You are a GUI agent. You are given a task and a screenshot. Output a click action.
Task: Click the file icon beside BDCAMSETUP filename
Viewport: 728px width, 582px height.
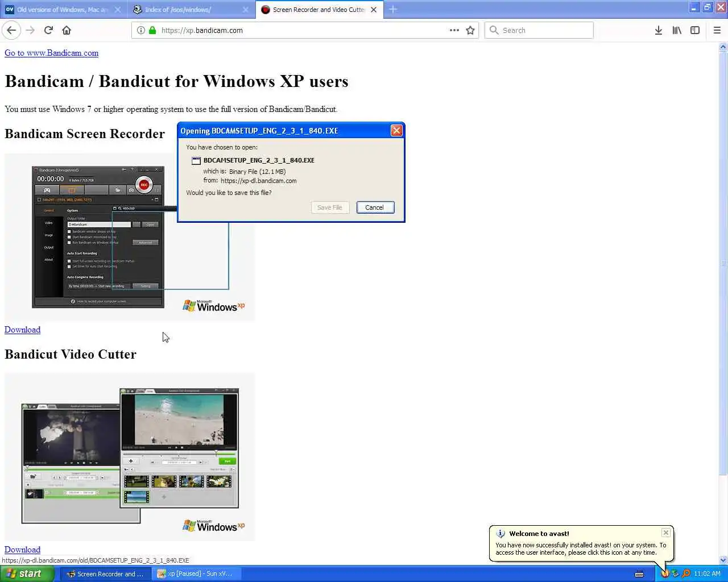(x=196, y=161)
